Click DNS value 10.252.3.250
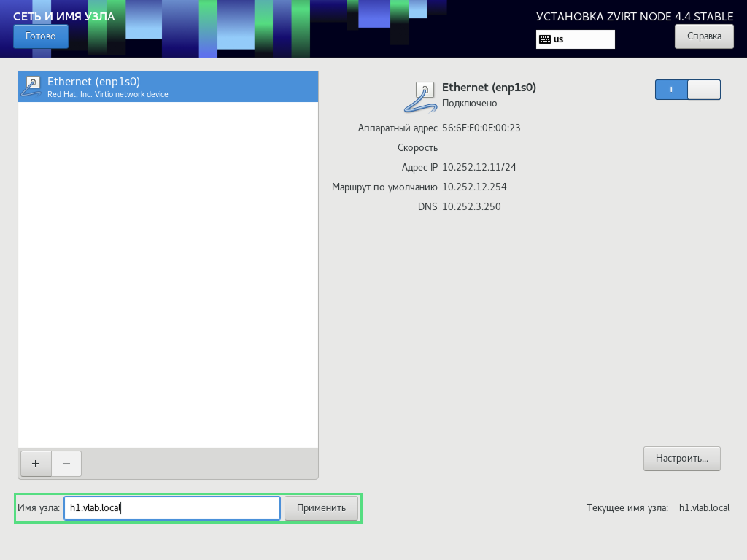Screen dimensions: 747x560 coord(471,206)
